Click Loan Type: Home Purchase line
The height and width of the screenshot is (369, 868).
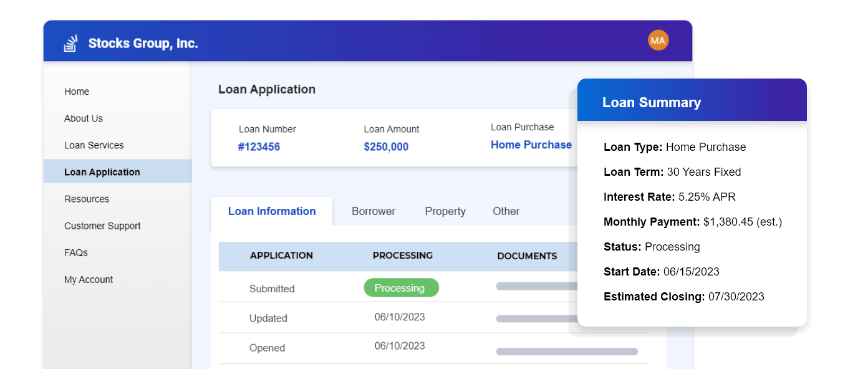(x=675, y=147)
